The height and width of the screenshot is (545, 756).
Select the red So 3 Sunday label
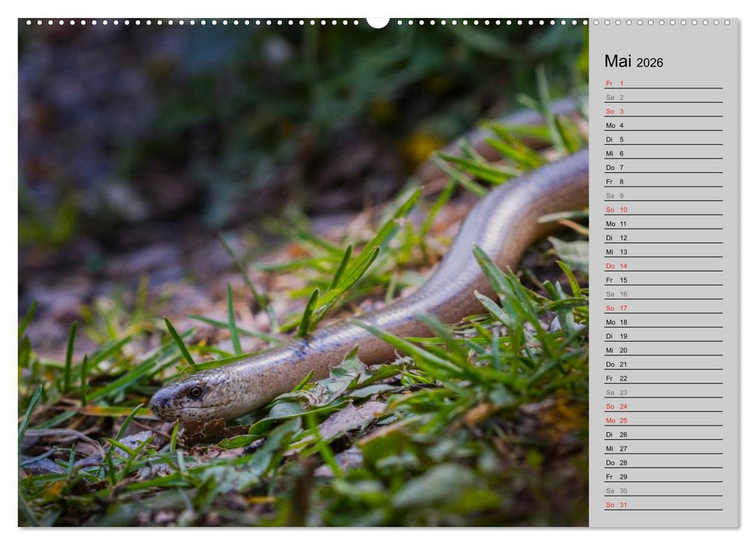pyautogui.click(x=614, y=111)
